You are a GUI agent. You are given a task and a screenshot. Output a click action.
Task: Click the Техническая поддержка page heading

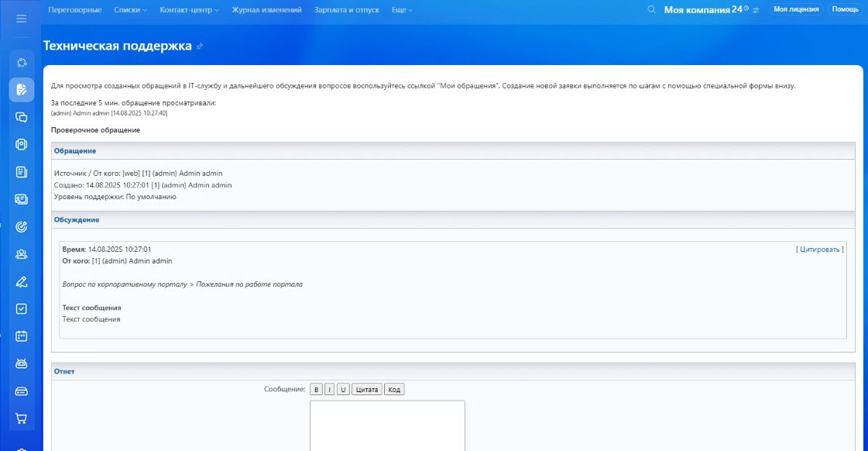pyautogui.click(x=118, y=46)
